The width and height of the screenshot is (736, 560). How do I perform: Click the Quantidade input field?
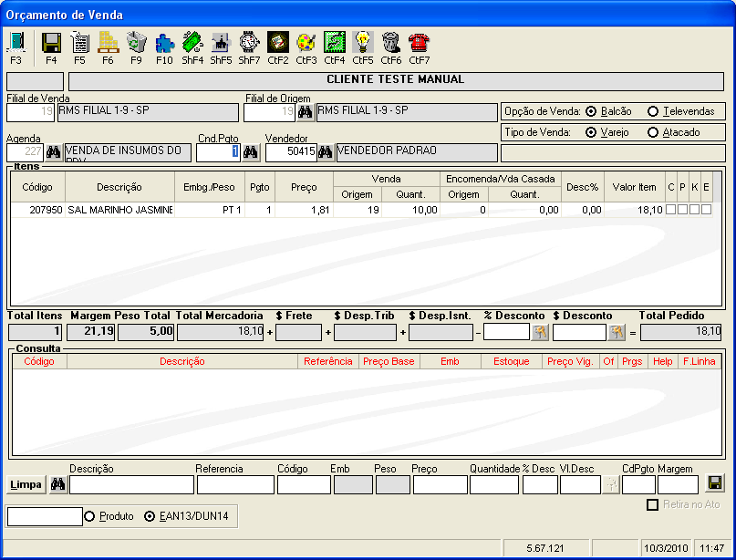pos(494,484)
